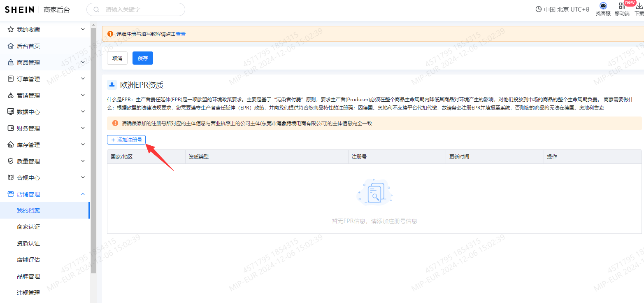Click the 保存 save button
The width and height of the screenshot is (644, 303).
142,58
